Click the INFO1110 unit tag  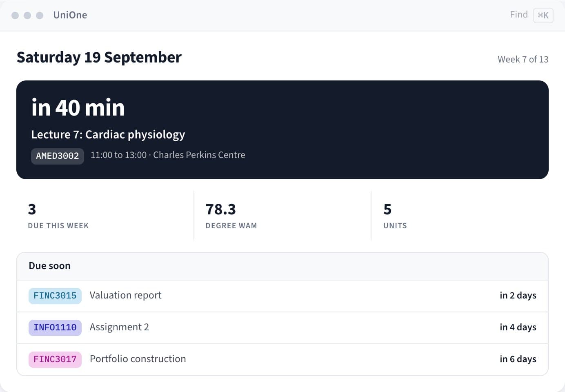pos(55,328)
